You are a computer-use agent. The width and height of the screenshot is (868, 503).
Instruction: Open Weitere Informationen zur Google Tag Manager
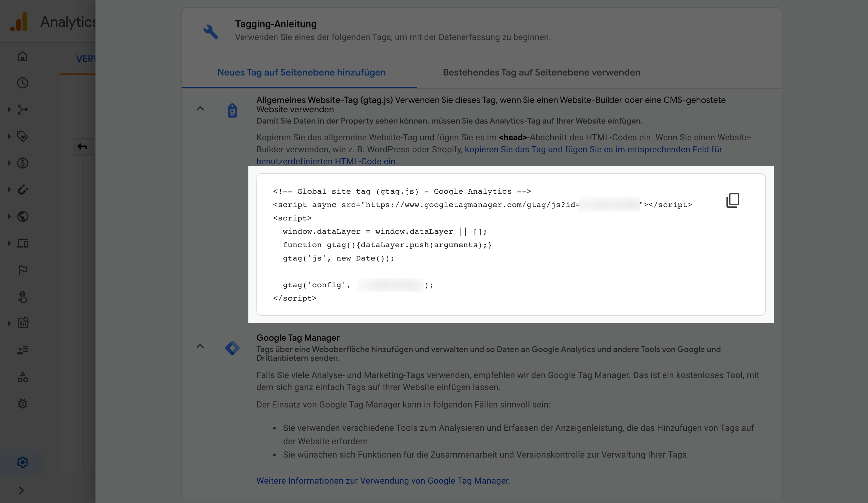(x=383, y=481)
